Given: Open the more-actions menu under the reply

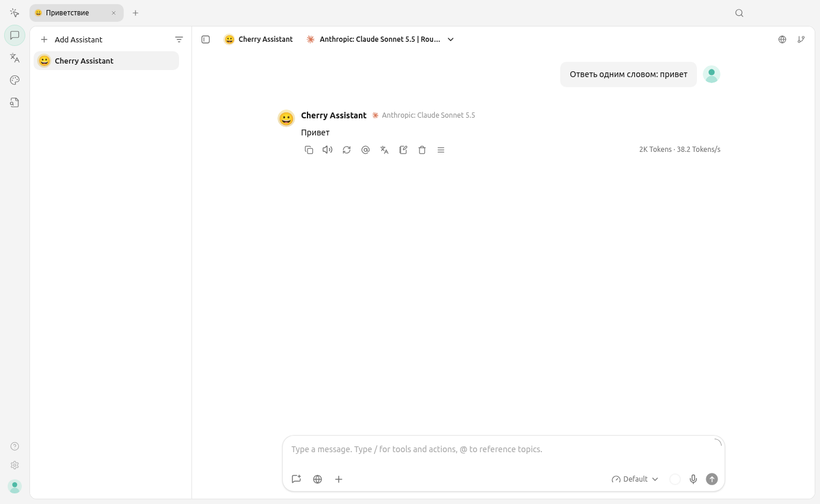Looking at the screenshot, I should click(441, 150).
